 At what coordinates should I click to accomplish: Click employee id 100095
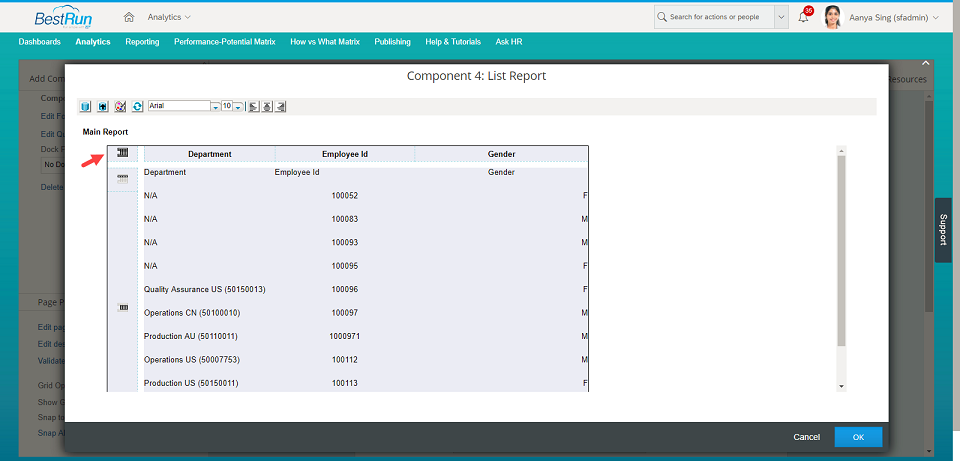click(345, 266)
